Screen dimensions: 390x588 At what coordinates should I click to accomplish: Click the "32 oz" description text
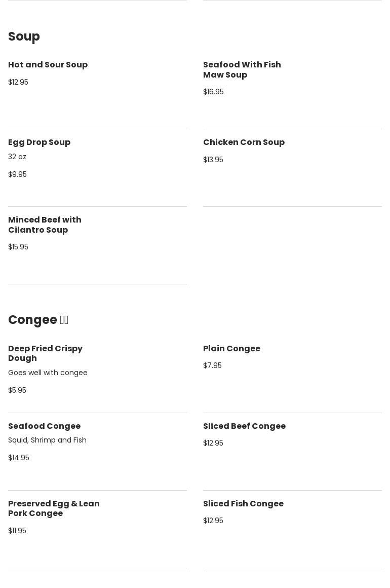pyautogui.click(x=17, y=157)
